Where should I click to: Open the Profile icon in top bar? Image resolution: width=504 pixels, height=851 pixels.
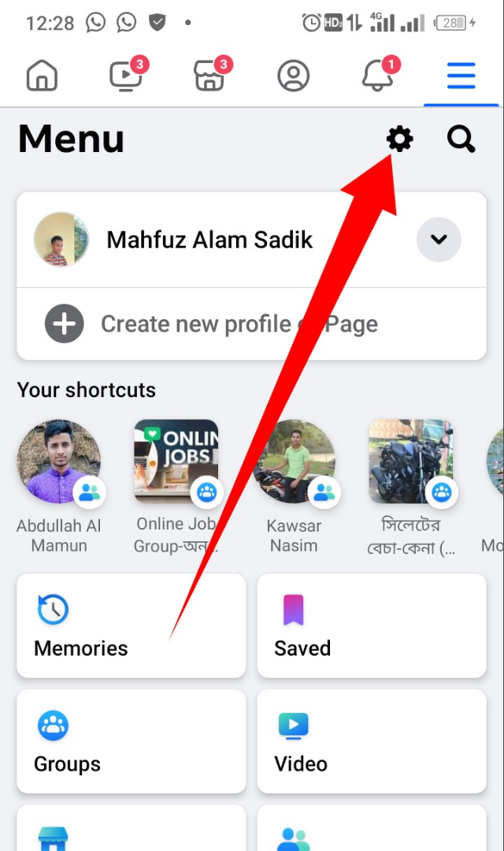293,76
